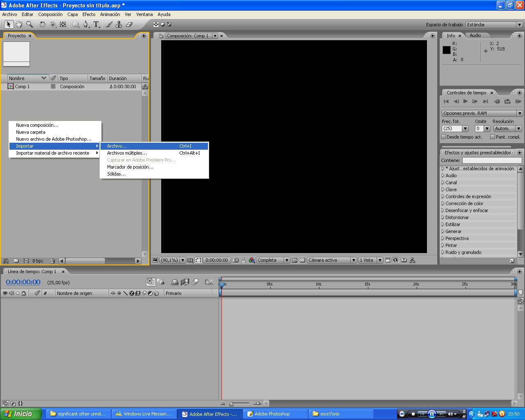
Task: Check 'Pant. compl.' checkbox
Action: click(x=493, y=137)
